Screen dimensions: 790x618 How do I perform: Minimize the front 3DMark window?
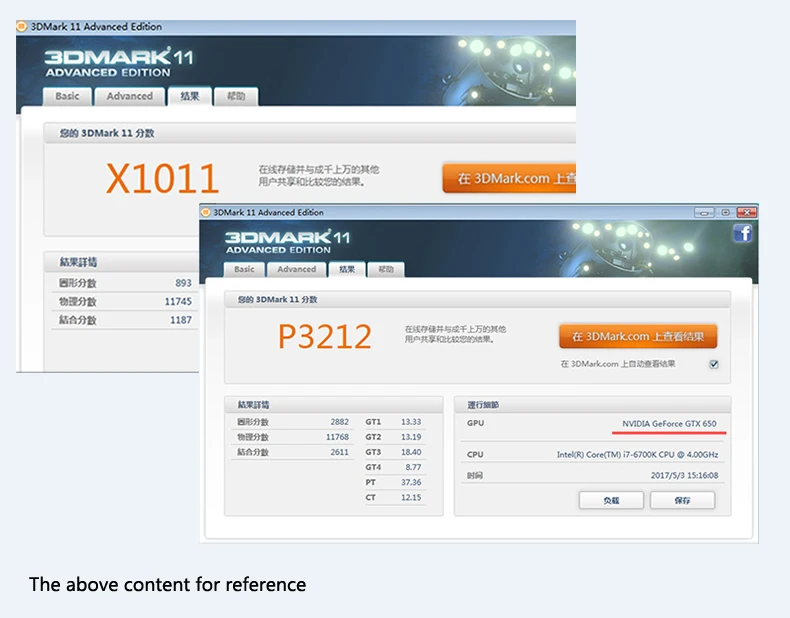704,213
